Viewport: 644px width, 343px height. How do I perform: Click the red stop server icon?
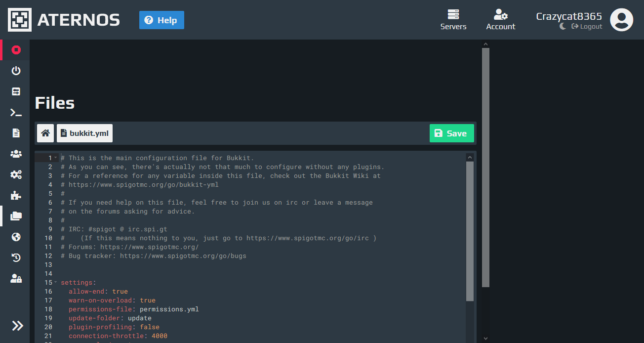16,49
